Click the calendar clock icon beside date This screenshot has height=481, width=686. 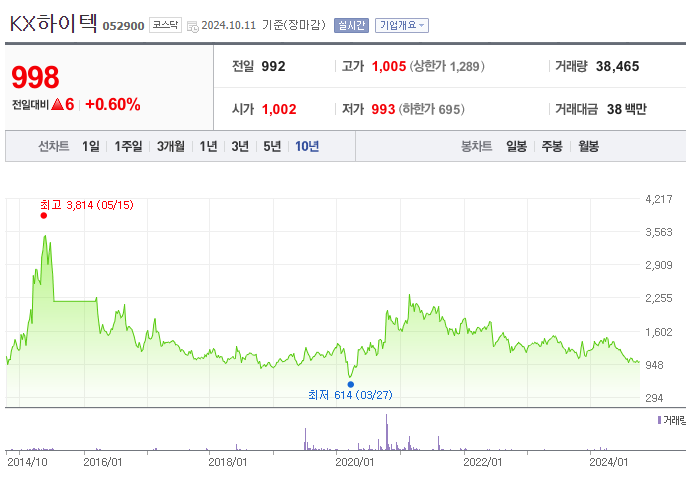(x=192, y=26)
